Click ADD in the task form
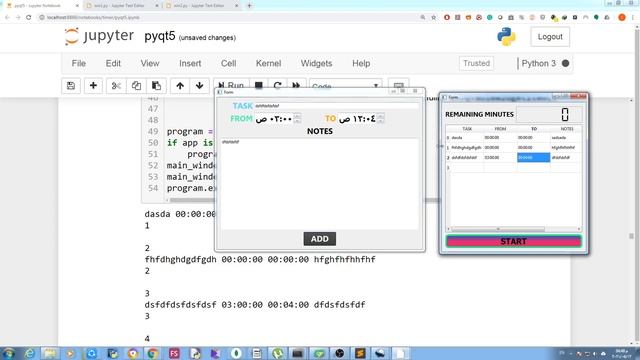Viewport: 640px width, 360px height. [320, 239]
